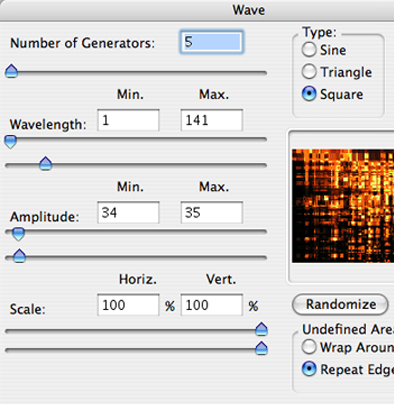Click the Vert. column heading
This screenshot has height=404, width=394.
221,279
